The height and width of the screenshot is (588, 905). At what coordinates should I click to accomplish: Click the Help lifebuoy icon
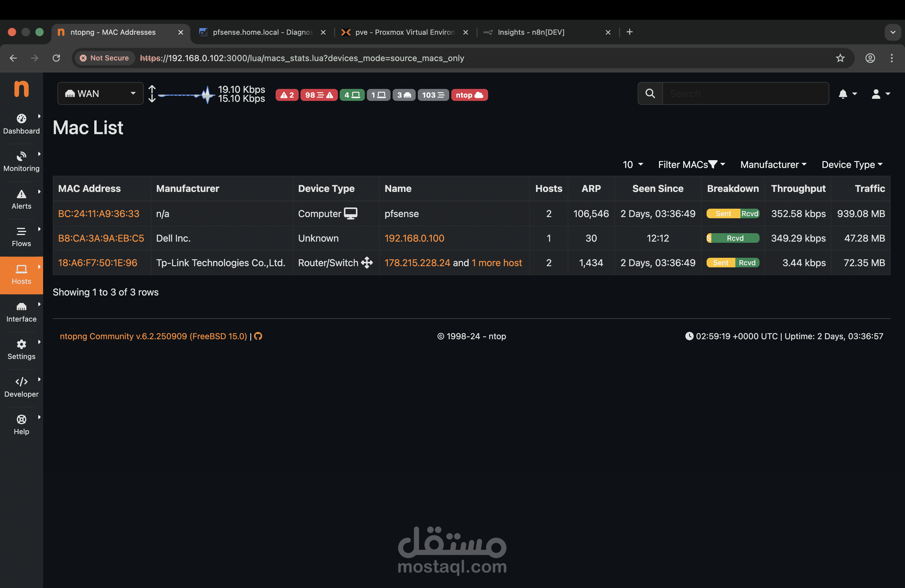[x=21, y=419]
